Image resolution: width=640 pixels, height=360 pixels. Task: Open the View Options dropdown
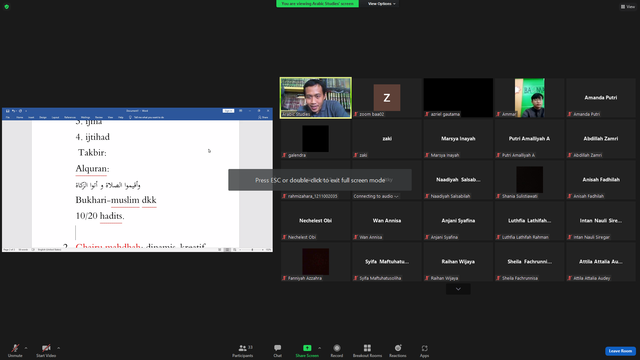[381, 4]
